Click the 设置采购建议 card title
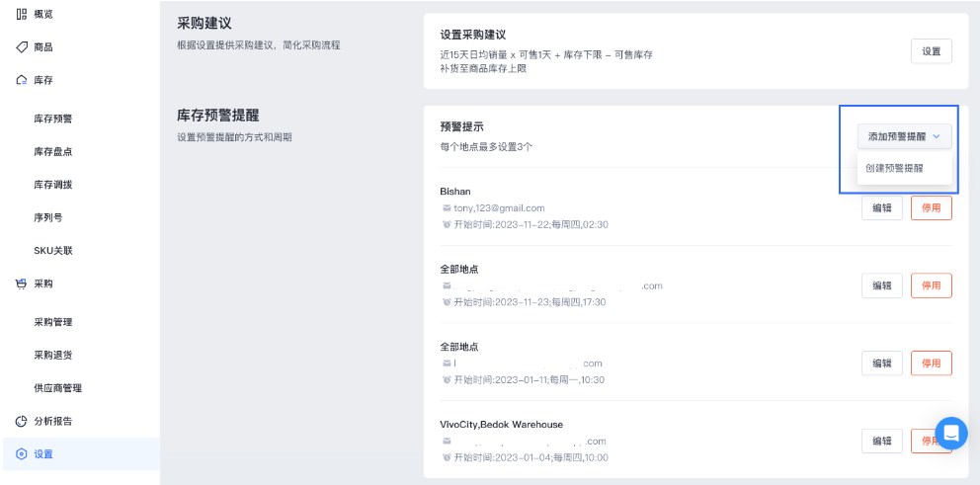The image size is (980, 485). pos(472,35)
